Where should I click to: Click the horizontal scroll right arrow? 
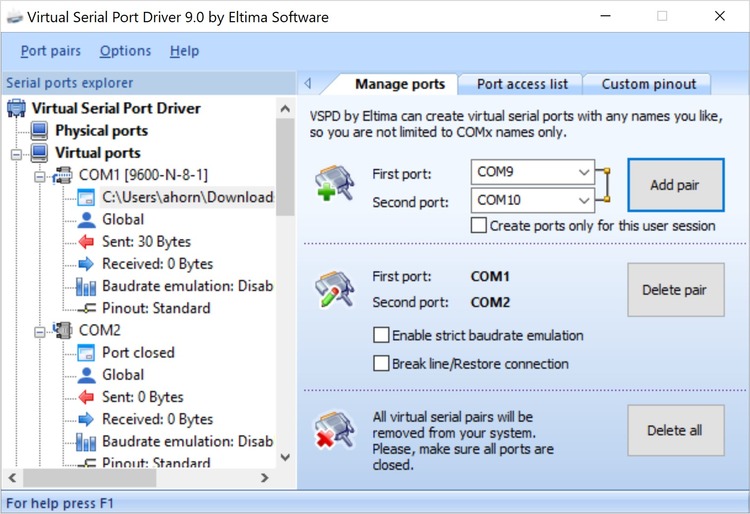tap(265, 477)
